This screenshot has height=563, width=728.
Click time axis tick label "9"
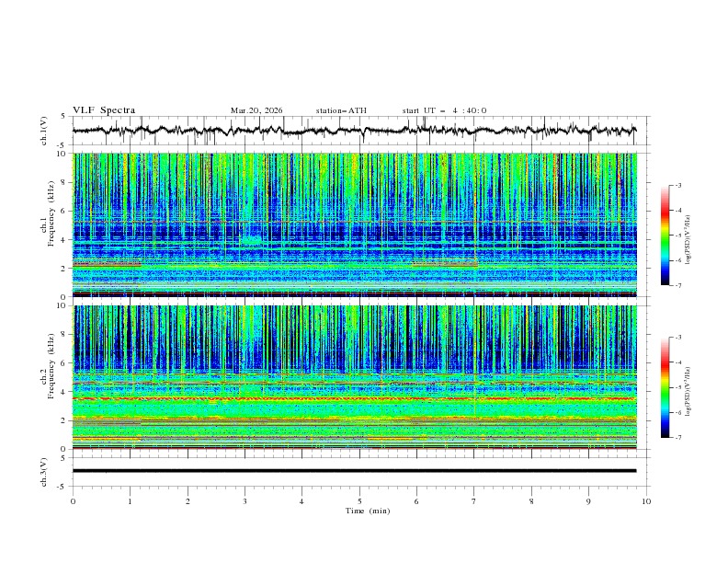click(x=588, y=501)
